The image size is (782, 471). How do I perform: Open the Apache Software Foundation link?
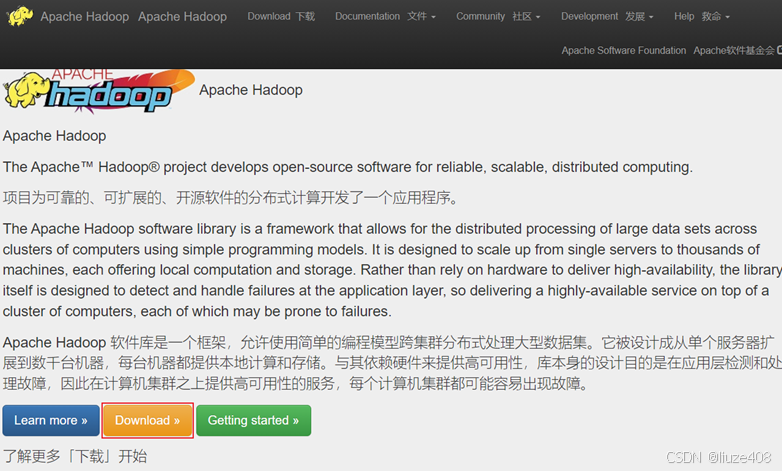coord(671,50)
